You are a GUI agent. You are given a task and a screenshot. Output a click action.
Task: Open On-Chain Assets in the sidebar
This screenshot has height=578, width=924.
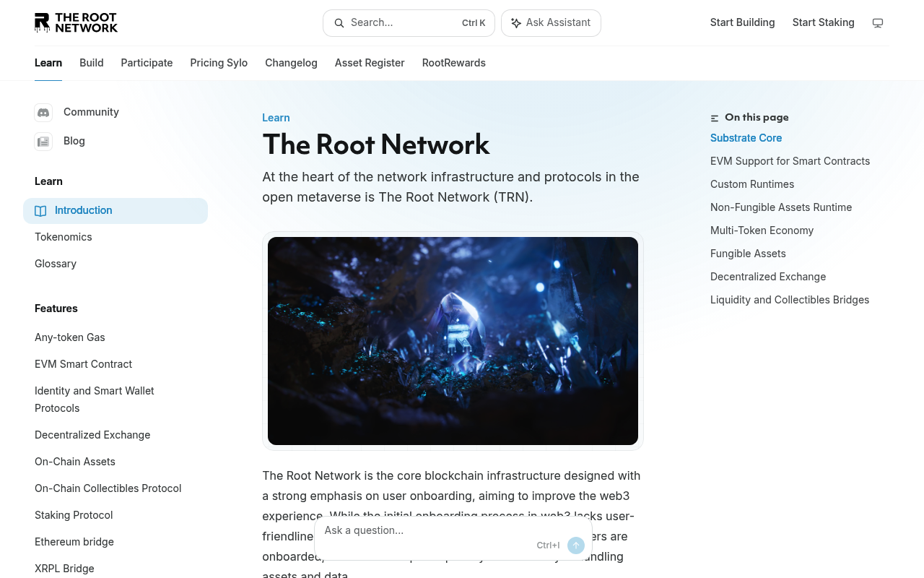click(x=75, y=462)
